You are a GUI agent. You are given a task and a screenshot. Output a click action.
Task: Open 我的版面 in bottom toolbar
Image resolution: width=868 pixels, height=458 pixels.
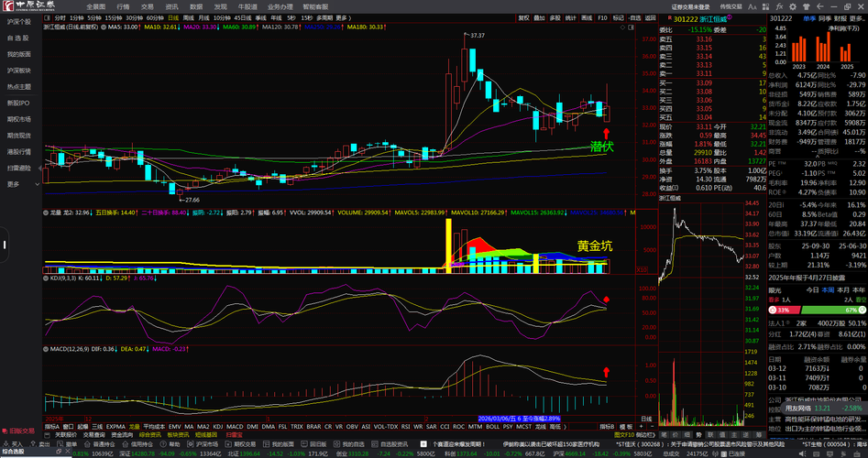279,444
